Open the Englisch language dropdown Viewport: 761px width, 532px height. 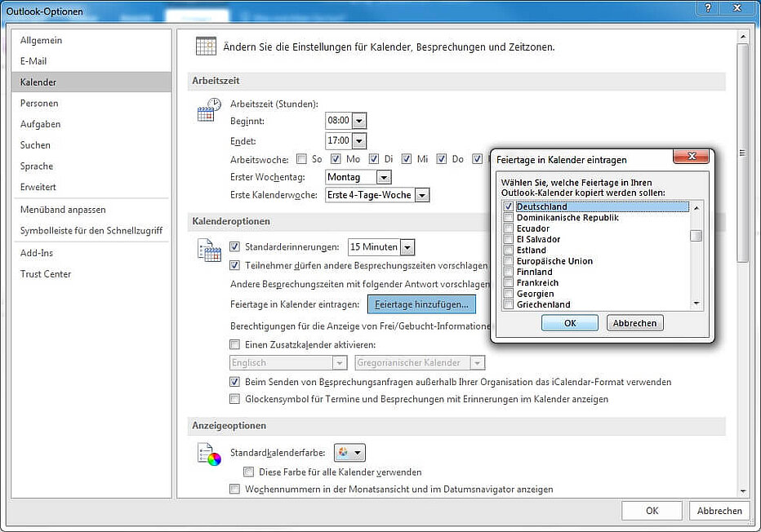tap(340, 363)
